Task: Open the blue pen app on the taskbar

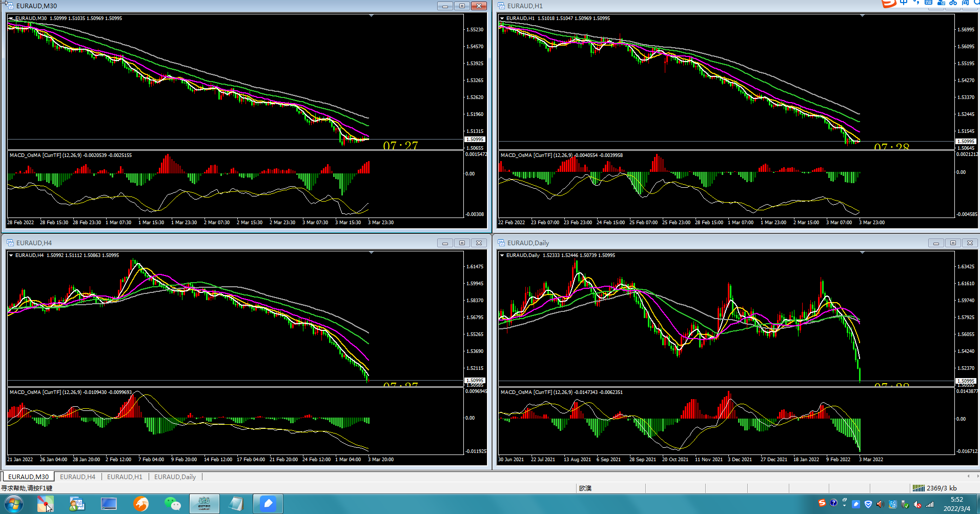Action: click(268, 504)
